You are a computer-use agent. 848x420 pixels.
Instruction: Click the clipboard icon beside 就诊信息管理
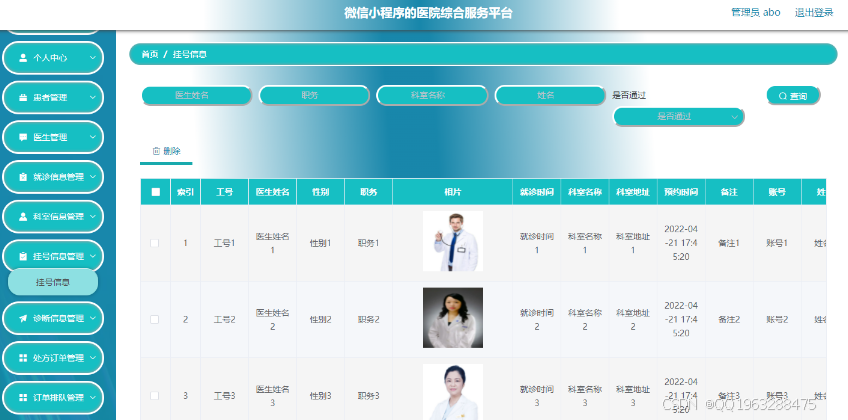click(x=23, y=177)
